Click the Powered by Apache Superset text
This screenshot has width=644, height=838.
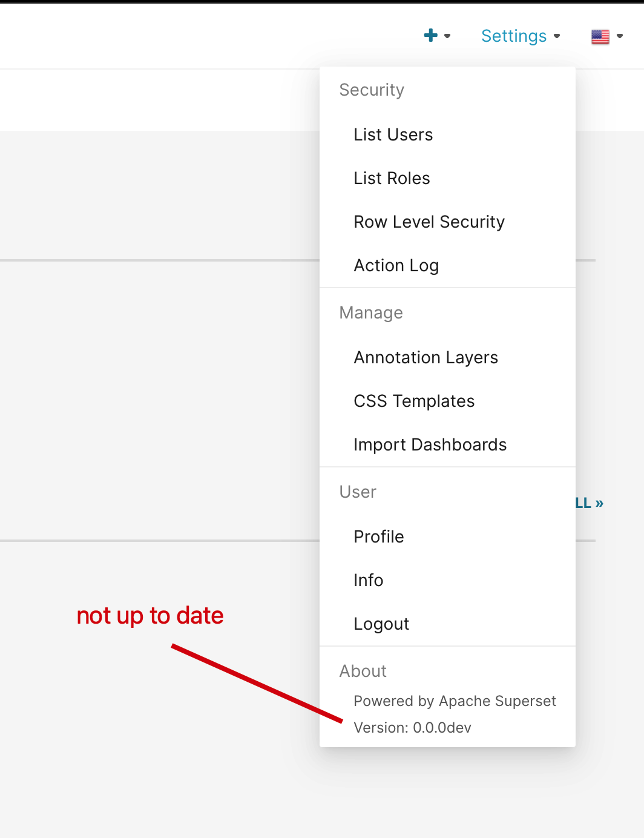[x=455, y=701]
